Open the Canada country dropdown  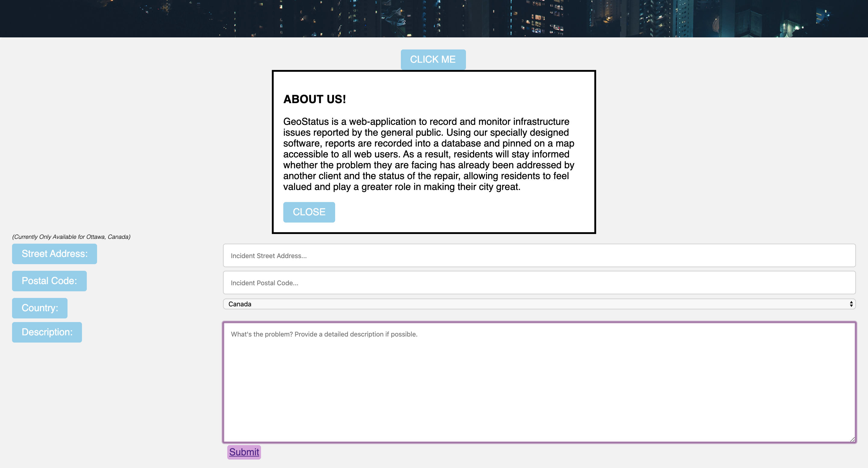pyautogui.click(x=539, y=304)
